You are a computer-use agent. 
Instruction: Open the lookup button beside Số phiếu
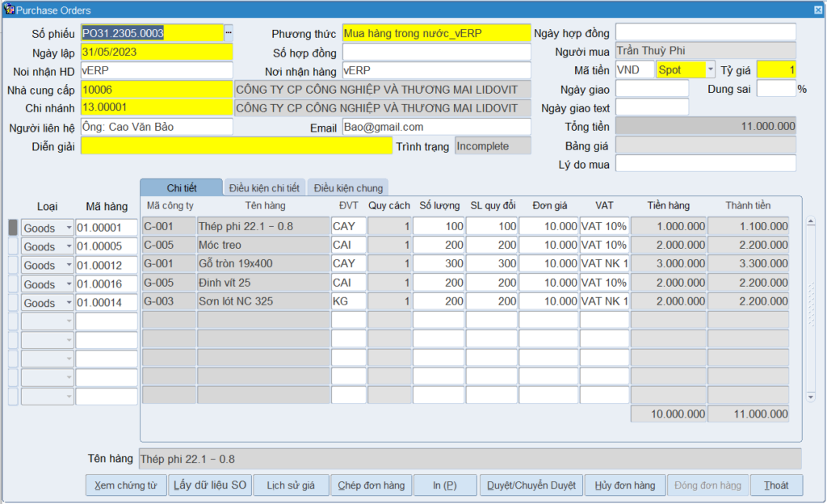(x=229, y=32)
